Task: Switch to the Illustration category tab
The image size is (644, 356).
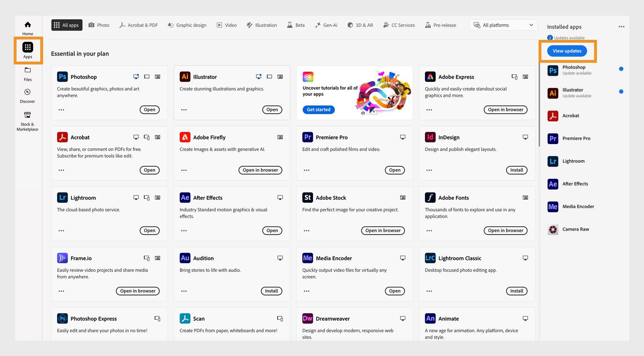Action: (x=262, y=25)
